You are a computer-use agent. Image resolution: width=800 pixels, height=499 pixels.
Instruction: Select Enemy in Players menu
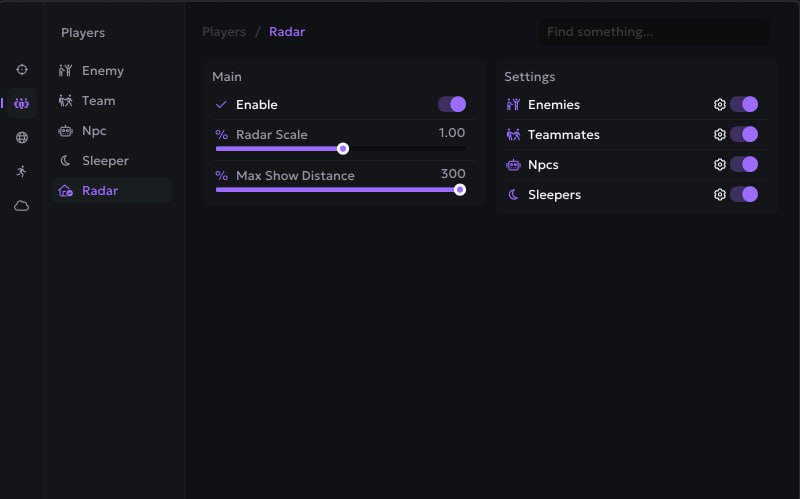[102, 71]
